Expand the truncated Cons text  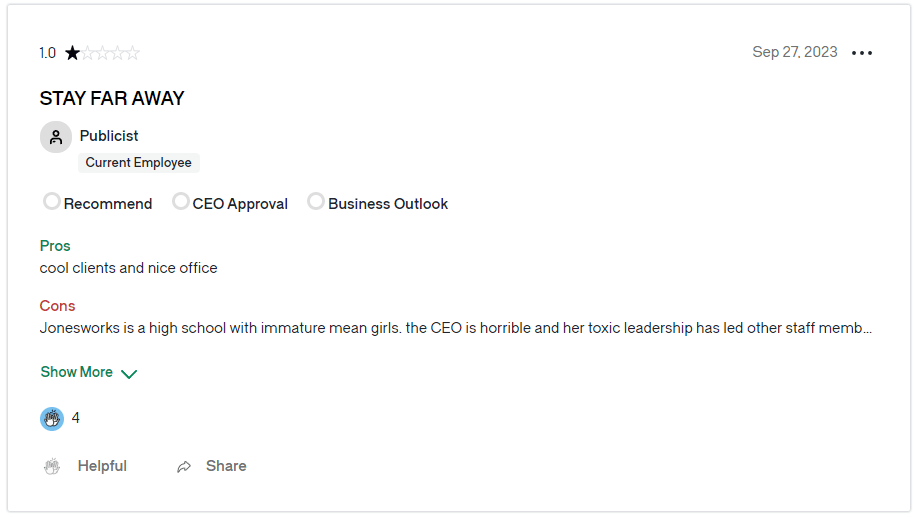[456, 328]
